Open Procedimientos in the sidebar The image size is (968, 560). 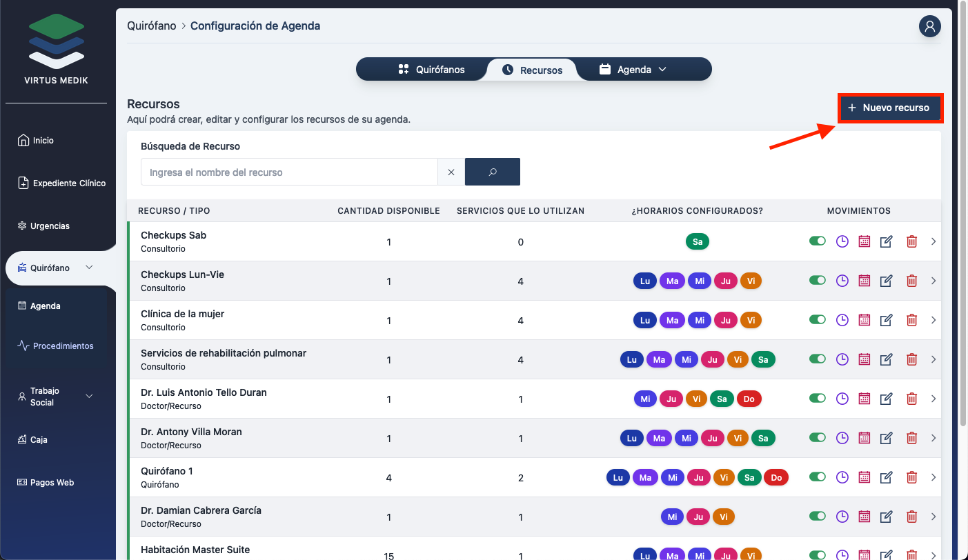[x=63, y=346]
